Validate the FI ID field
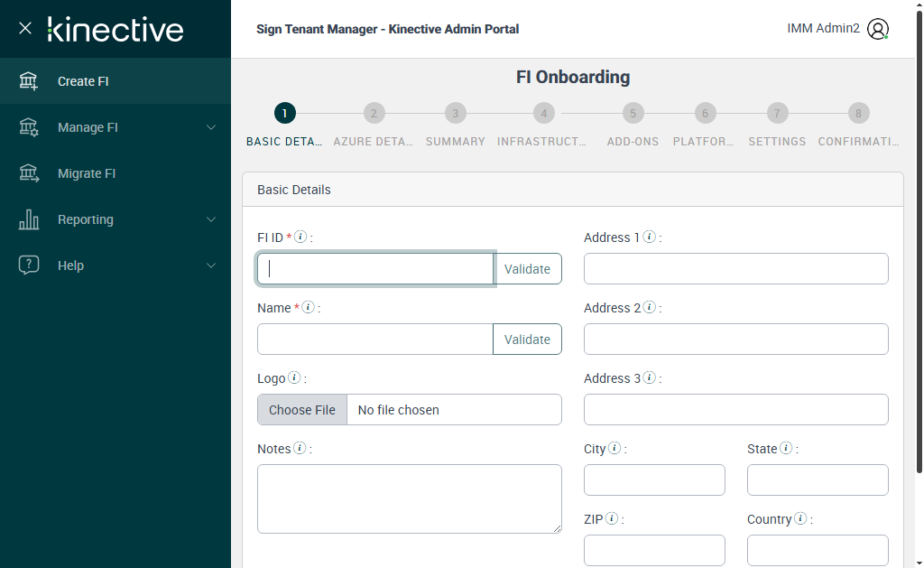The height and width of the screenshot is (568, 924). pyautogui.click(x=527, y=269)
